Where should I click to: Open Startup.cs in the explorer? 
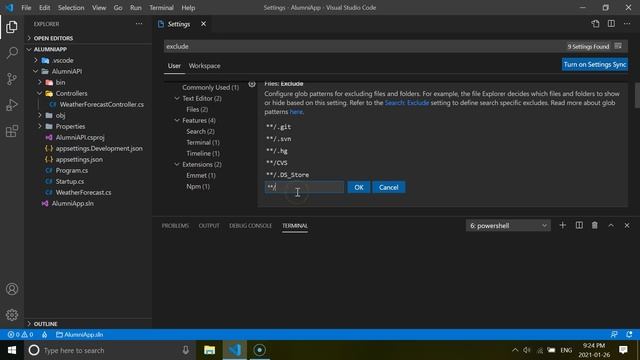point(70,181)
